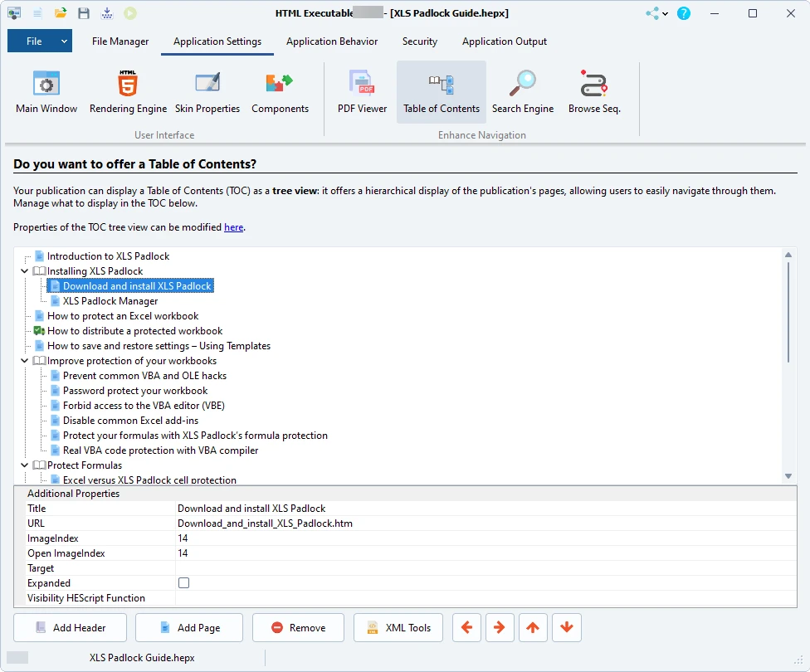Click the Add Page button
Viewport: 810px width, 672px height.
(189, 628)
